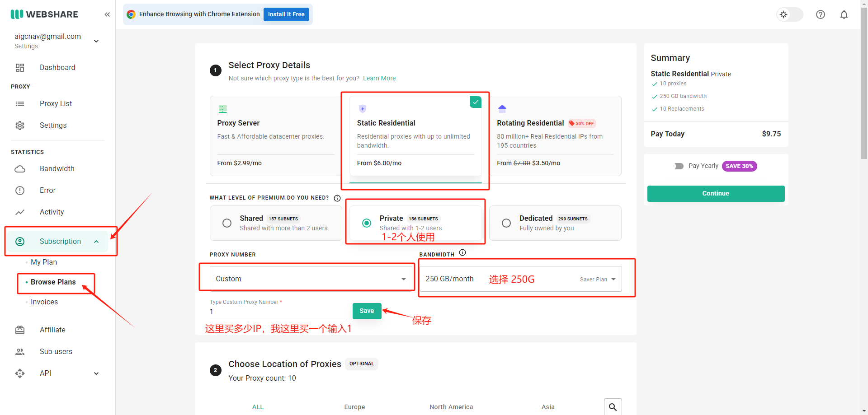
Task: Click the Bandwidth cloud icon
Action: [20, 169]
